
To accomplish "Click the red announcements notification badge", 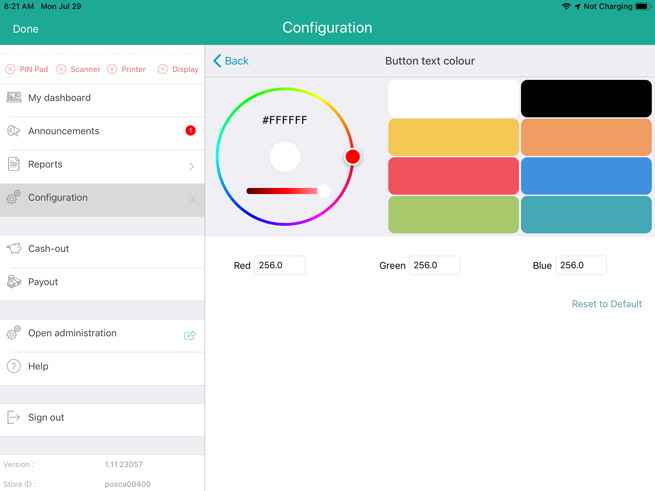I will coord(190,130).
